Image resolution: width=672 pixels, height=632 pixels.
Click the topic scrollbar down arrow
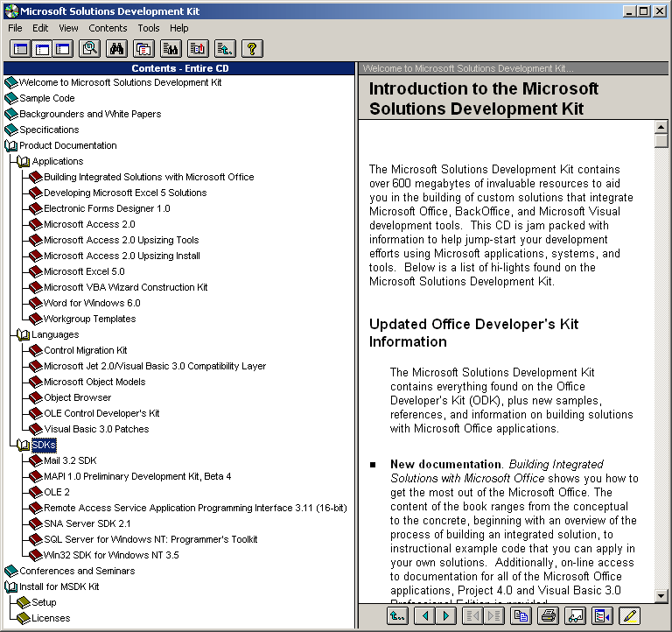pyautogui.click(x=661, y=595)
